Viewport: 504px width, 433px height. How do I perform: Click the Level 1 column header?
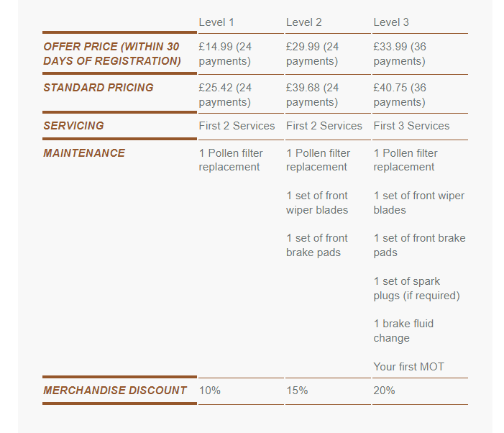[216, 22]
